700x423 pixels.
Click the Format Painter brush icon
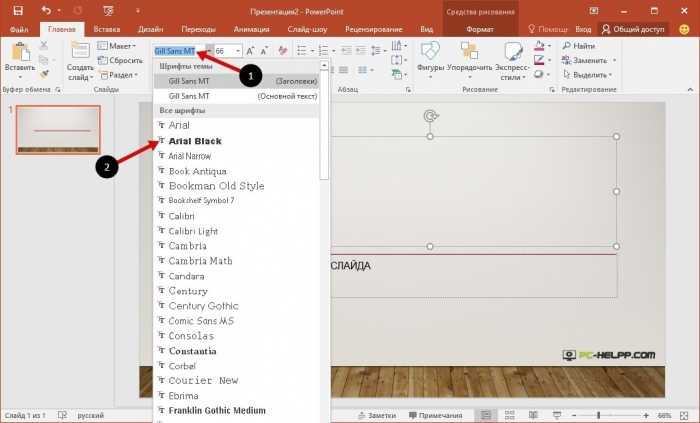44,74
